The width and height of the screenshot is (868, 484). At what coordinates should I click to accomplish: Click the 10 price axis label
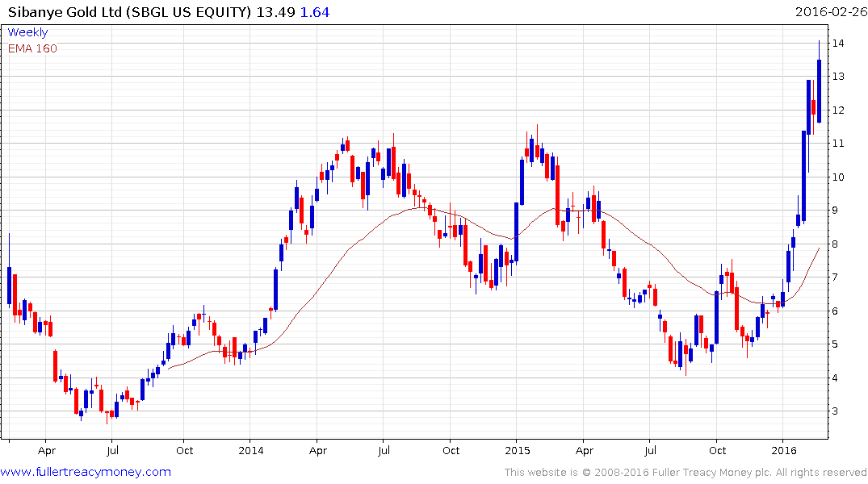(x=838, y=177)
